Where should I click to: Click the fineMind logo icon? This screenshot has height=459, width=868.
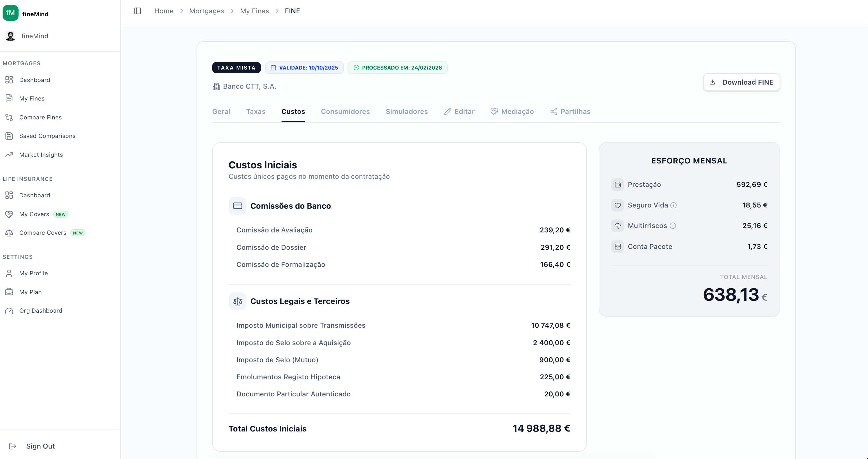[10, 13]
